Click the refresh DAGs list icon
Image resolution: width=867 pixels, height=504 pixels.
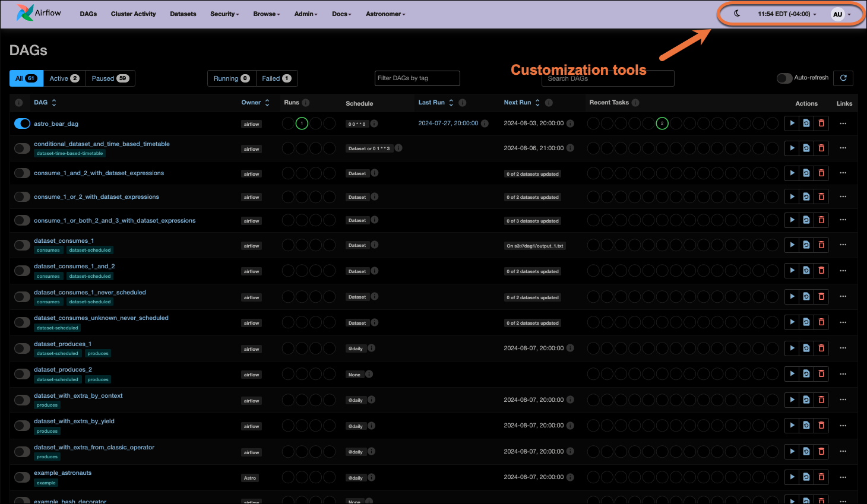coord(843,78)
